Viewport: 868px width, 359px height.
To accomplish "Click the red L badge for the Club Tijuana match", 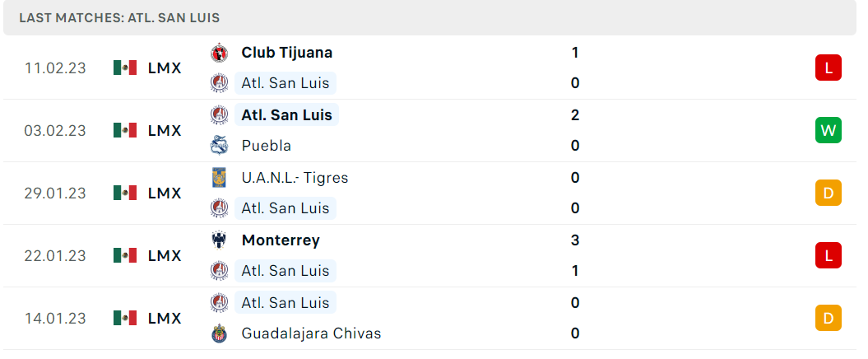I will (x=829, y=68).
